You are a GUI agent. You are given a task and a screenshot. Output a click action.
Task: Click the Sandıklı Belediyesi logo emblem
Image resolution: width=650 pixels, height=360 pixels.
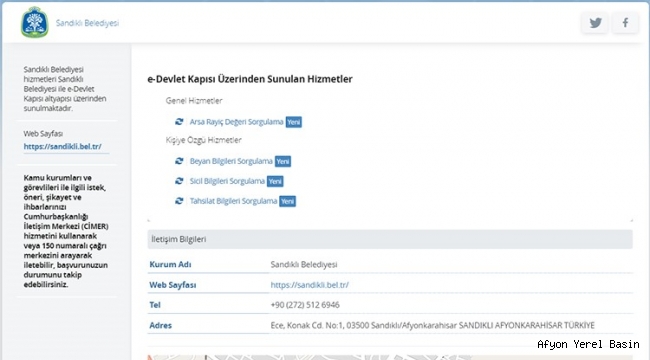35,22
